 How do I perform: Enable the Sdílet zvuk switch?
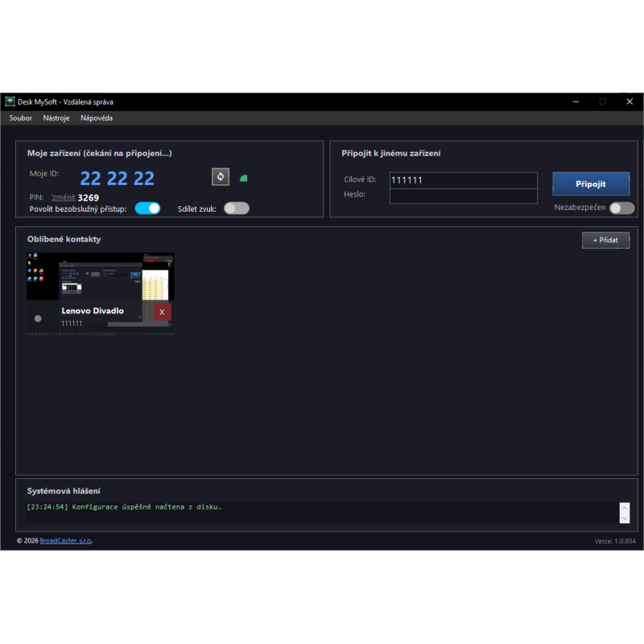pyautogui.click(x=237, y=208)
